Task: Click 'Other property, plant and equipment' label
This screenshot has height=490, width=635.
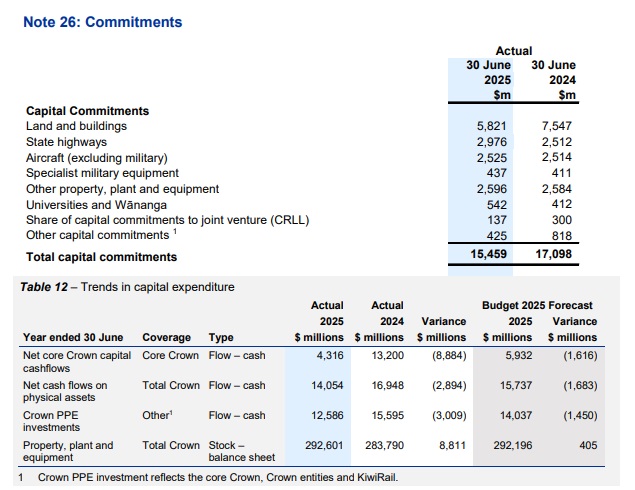Action: pos(122,189)
